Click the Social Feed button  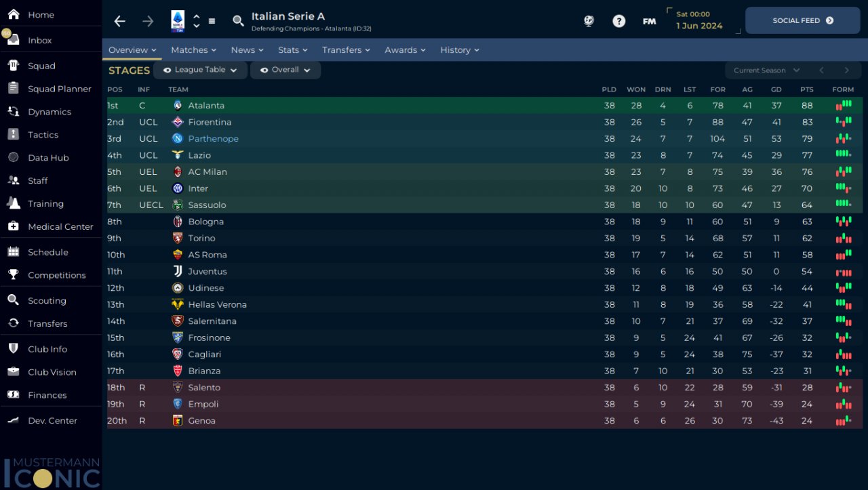coord(802,20)
